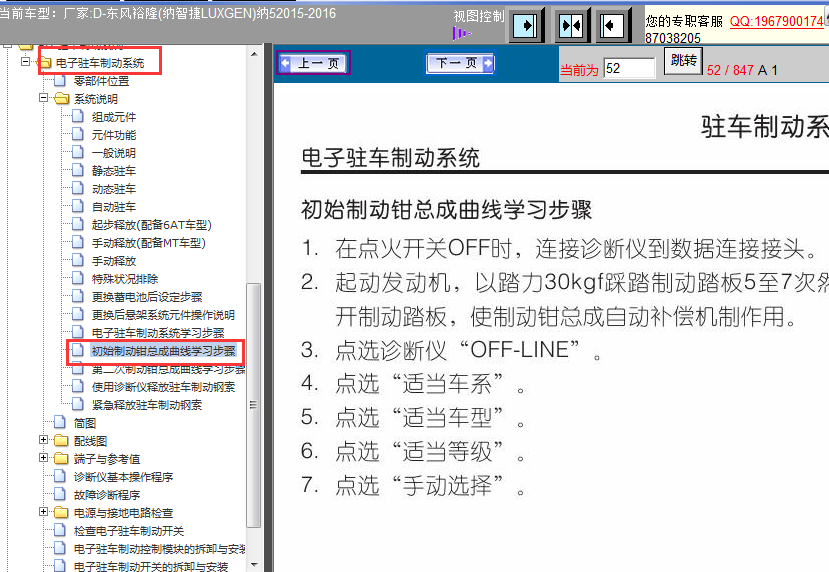The height and width of the screenshot is (572, 829).
Task: Open 使用诊断仪释放驻车制动钢索 document
Action: [163, 386]
